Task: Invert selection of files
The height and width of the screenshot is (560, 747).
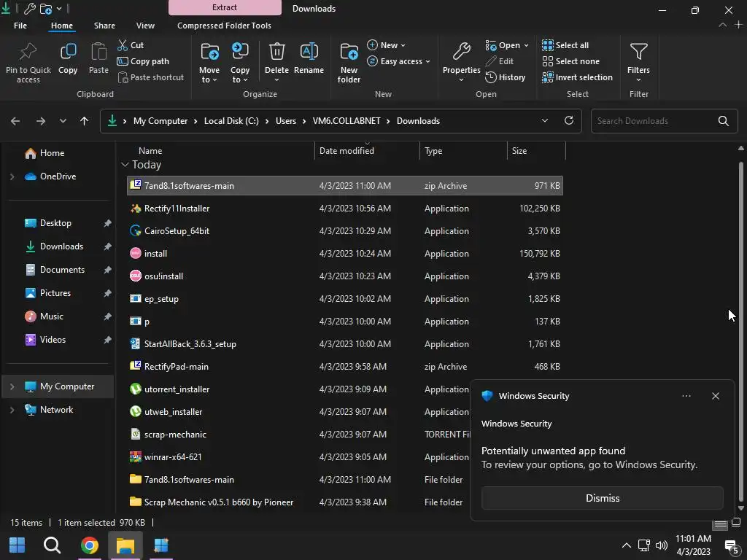Action: (578, 77)
